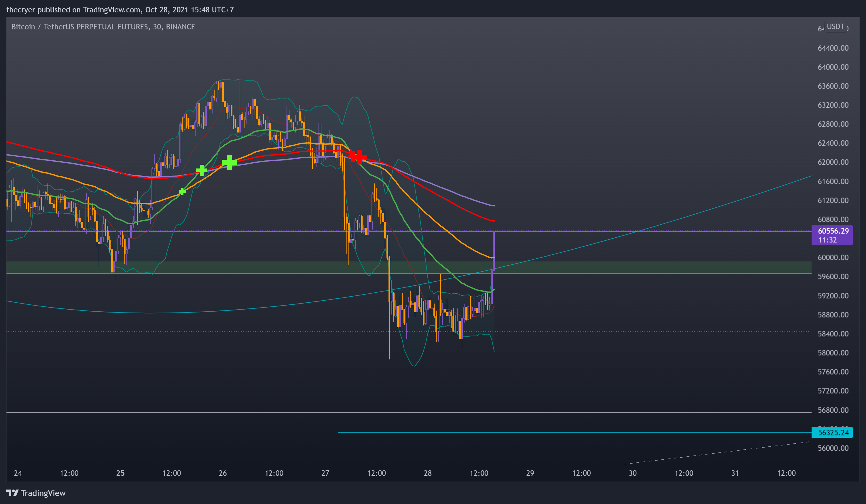Click the 62000.00 price axis label

pyautogui.click(x=833, y=162)
